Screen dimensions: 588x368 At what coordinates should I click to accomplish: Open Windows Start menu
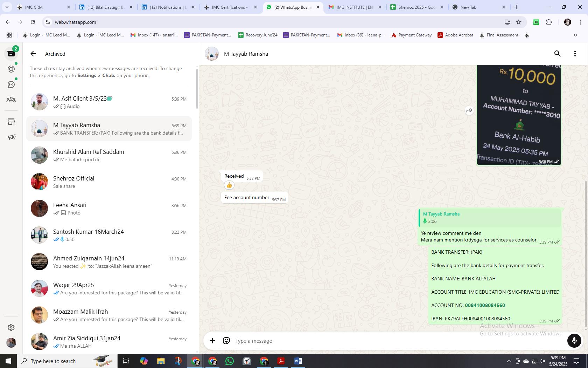[x=8, y=361]
